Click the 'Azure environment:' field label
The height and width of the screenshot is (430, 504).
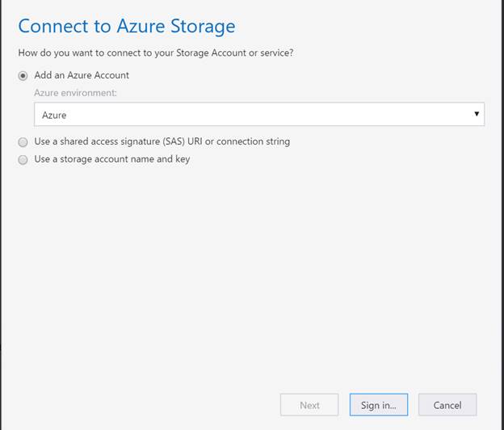[76, 93]
